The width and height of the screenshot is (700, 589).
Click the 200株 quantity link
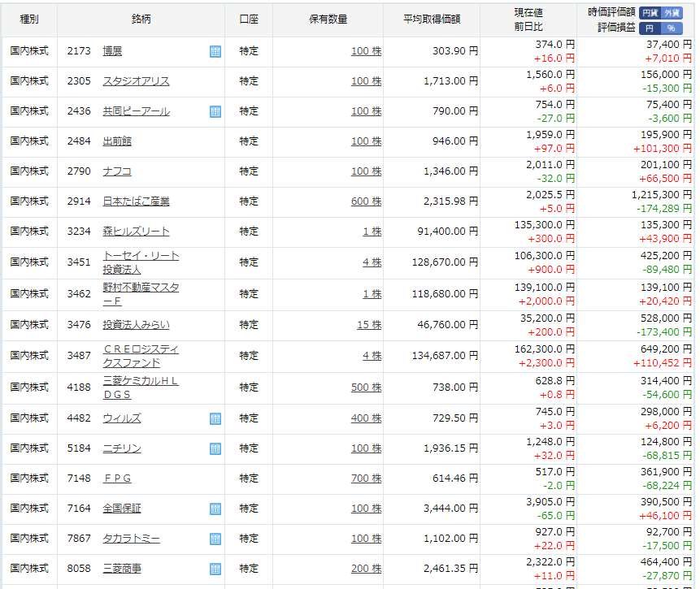point(366,569)
